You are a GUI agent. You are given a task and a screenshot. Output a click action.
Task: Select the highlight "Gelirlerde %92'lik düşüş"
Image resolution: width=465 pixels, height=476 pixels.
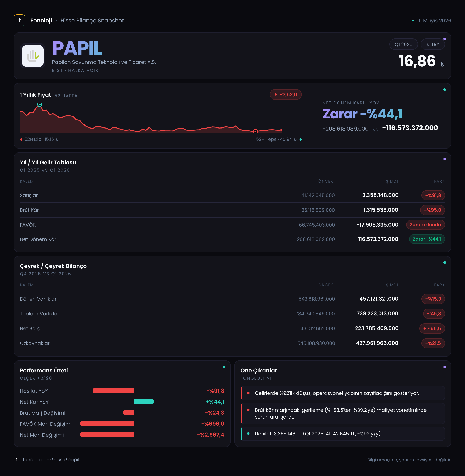pyautogui.click(x=343, y=393)
